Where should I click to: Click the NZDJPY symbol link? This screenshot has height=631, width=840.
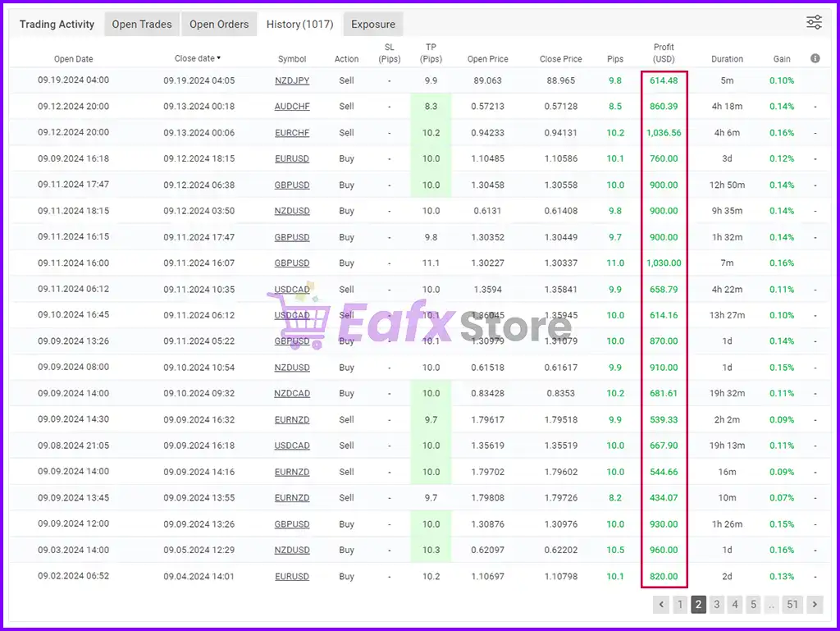[292, 80]
